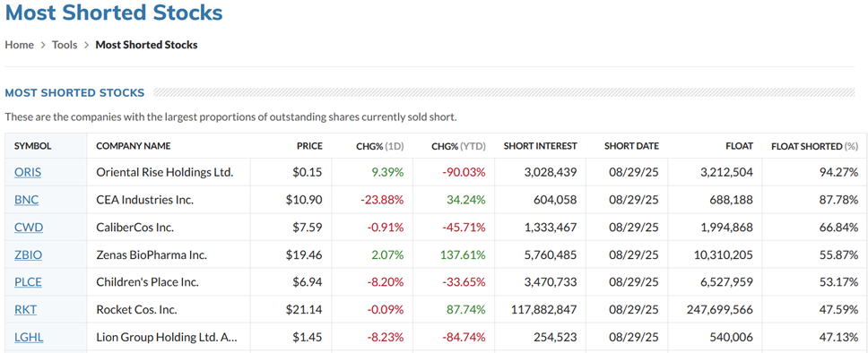Select the Oriental Rise Holdings Ltd. company name
The width and height of the screenshot is (868, 353).
coord(165,172)
